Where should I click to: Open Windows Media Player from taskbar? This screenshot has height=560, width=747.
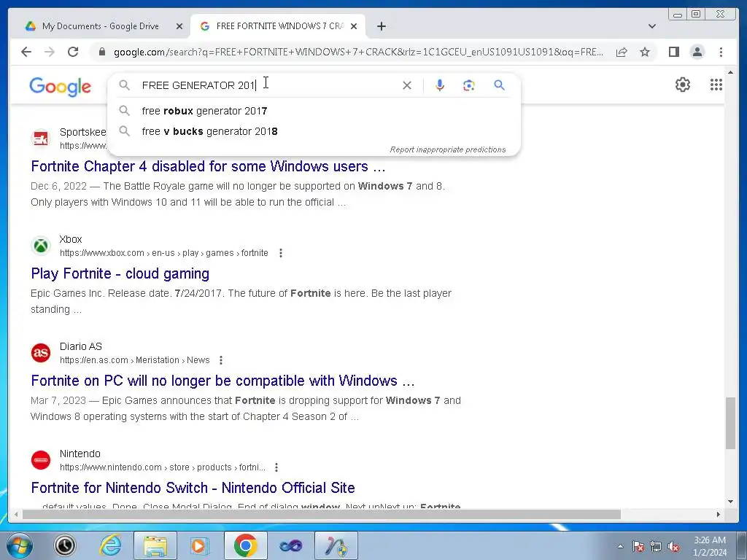click(x=198, y=545)
